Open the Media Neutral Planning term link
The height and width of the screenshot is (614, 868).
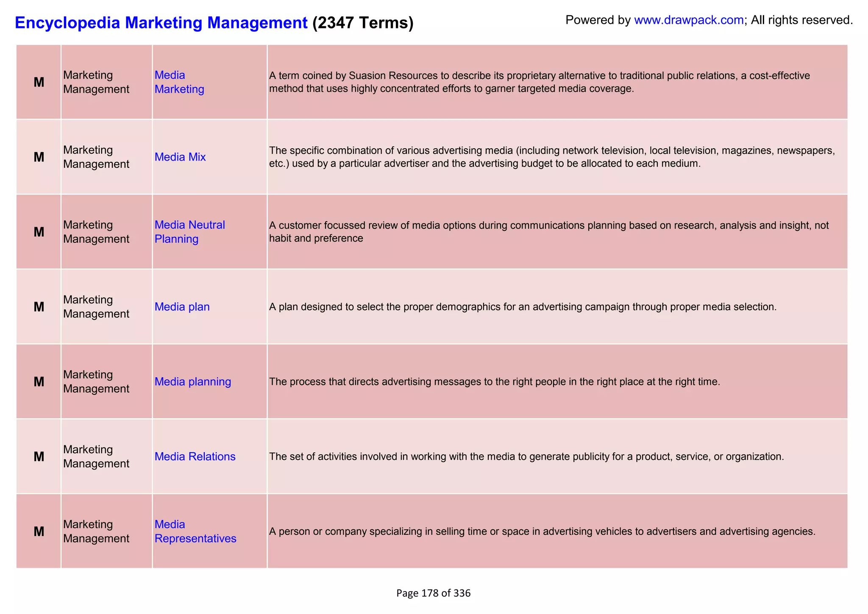189,232
